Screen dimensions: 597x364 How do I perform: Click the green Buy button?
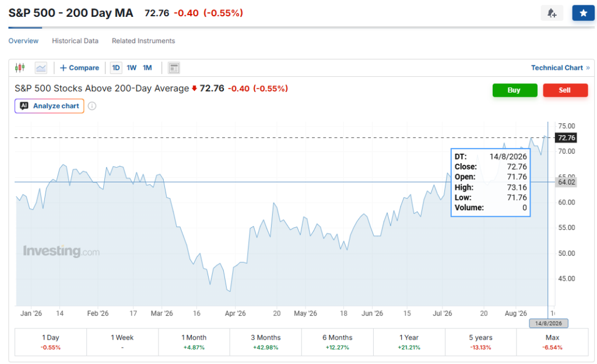[x=515, y=90]
